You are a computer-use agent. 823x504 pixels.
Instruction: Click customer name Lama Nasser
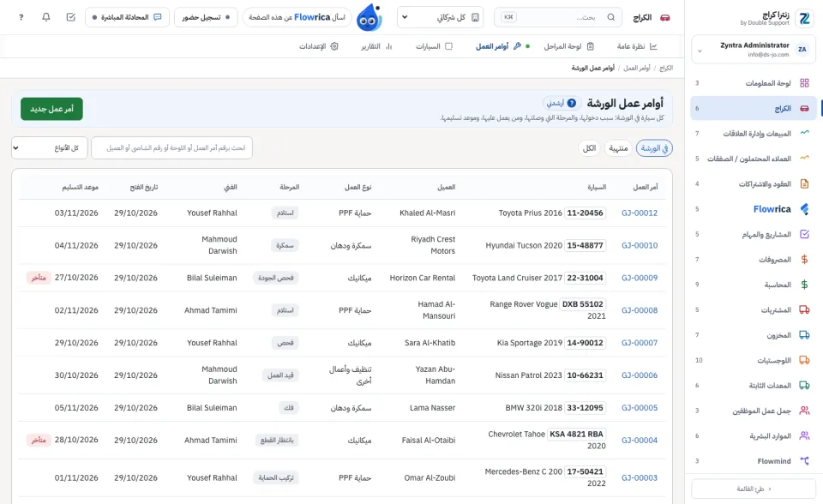[x=432, y=407]
